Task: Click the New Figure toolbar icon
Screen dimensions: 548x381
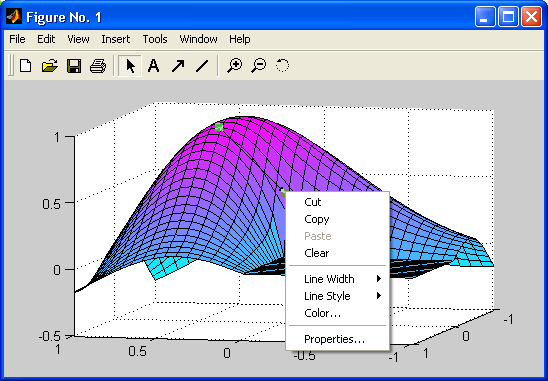Action: coord(26,66)
